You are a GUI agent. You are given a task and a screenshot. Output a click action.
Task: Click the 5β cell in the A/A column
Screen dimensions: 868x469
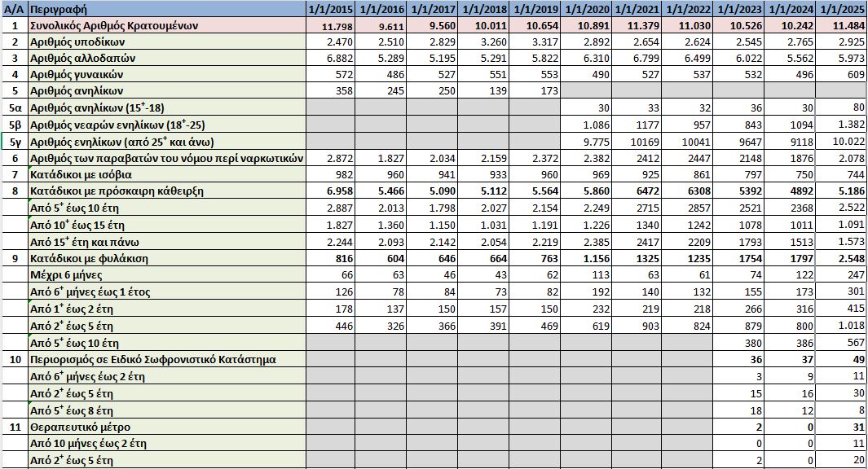(14, 125)
